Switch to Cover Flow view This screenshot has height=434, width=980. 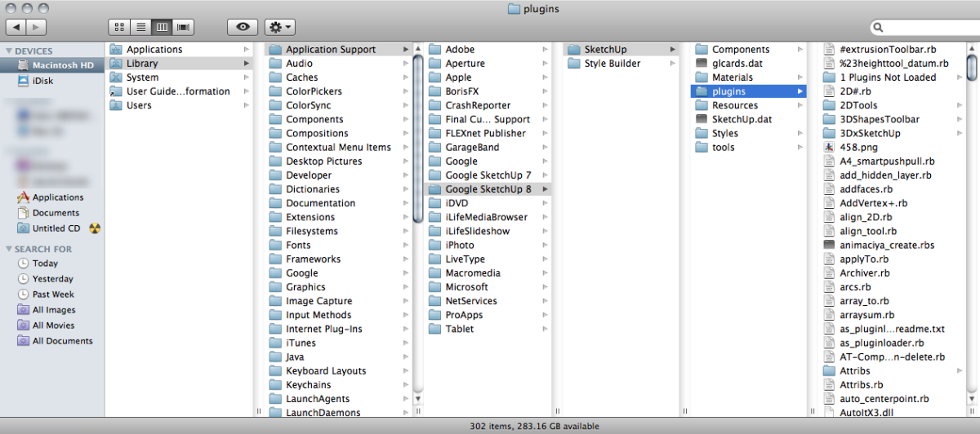(x=183, y=27)
